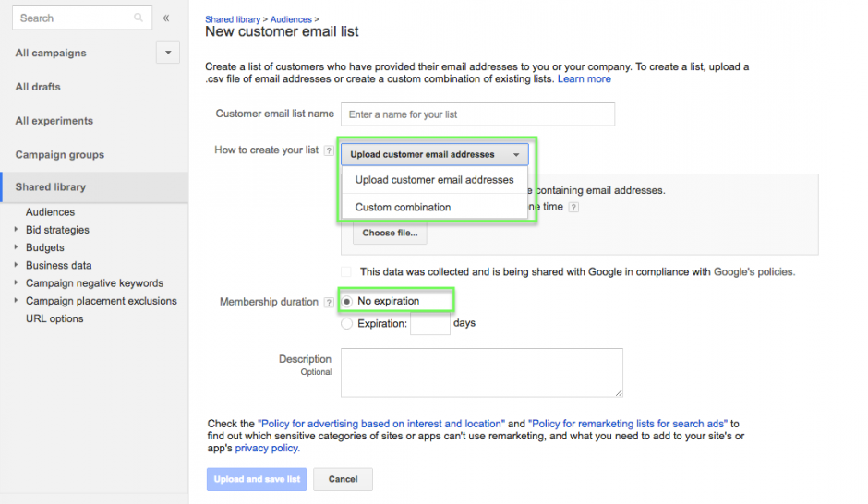Open Policy for remarketing lists for search ads link
Screen dimensions: 868x504
pos(628,424)
